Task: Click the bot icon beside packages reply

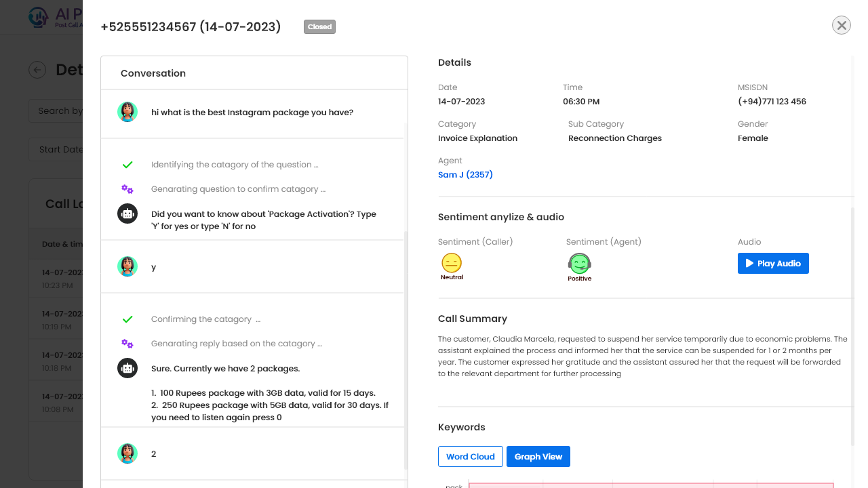Action: point(127,368)
